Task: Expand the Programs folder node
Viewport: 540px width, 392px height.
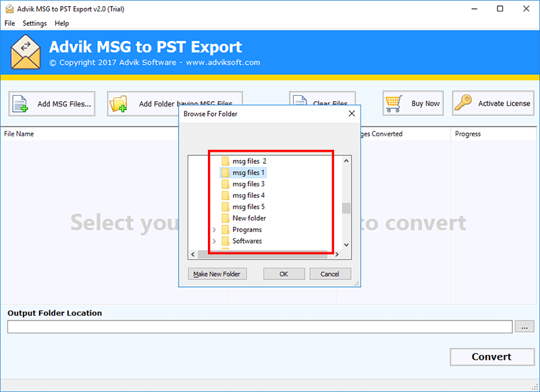Action: click(214, 229)
